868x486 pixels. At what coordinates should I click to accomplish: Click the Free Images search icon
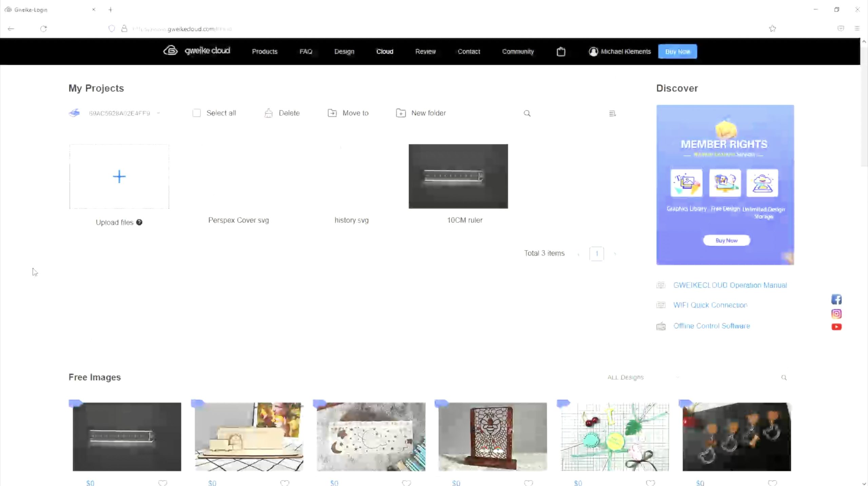coord(784,378)
